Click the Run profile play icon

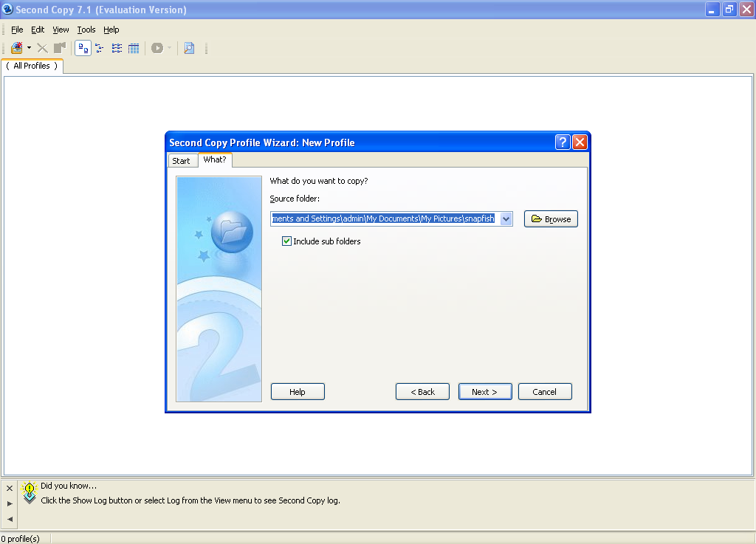click(157, 48)
